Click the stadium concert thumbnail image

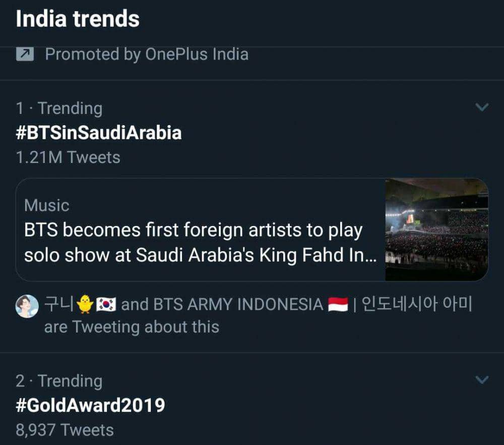pyautogui.click(x=436, y=229)
